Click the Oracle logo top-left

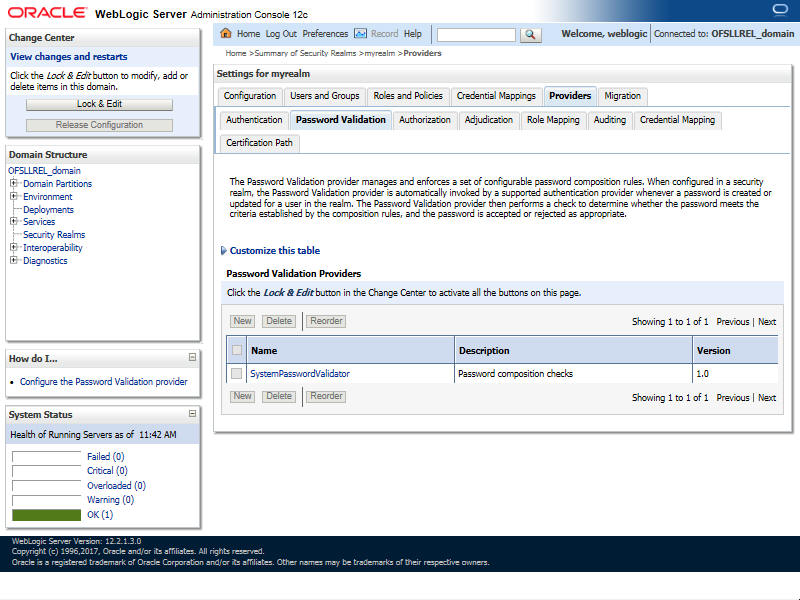coord(47,13)
